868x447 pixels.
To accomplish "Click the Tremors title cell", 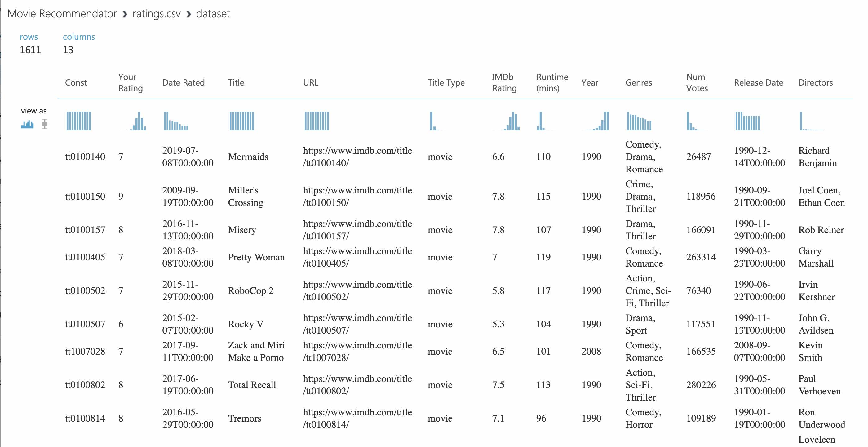I will coord(245,418).
